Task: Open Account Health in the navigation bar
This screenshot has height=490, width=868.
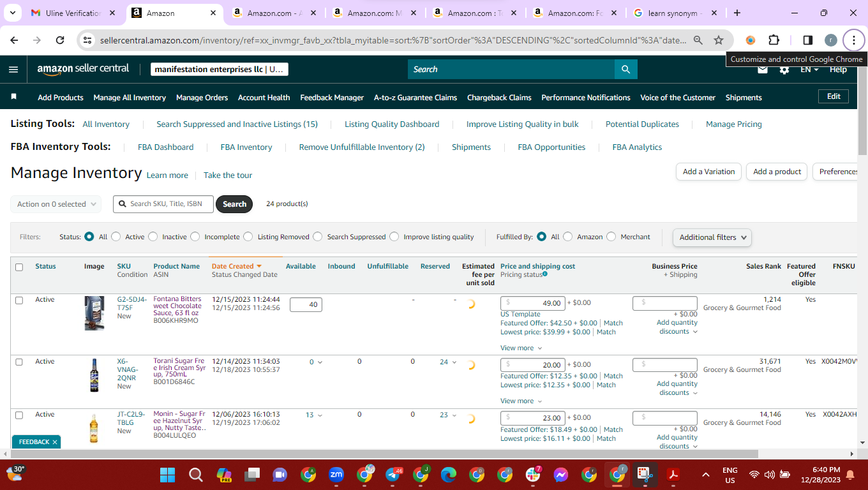Action: [264, 98]
